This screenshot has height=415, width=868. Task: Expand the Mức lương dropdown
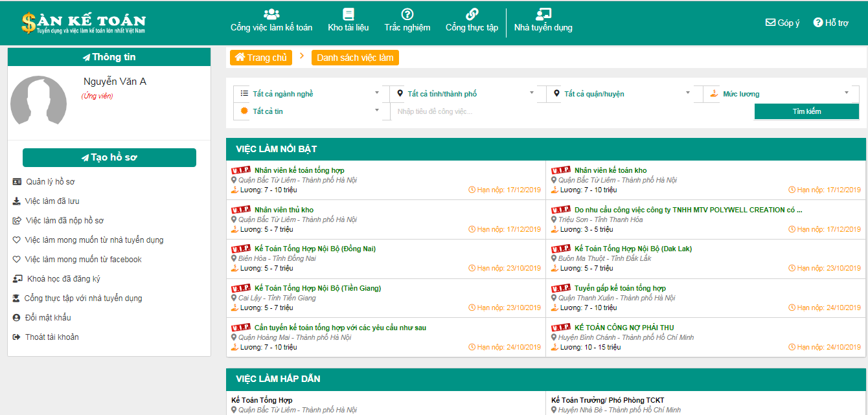click(778, 94)
